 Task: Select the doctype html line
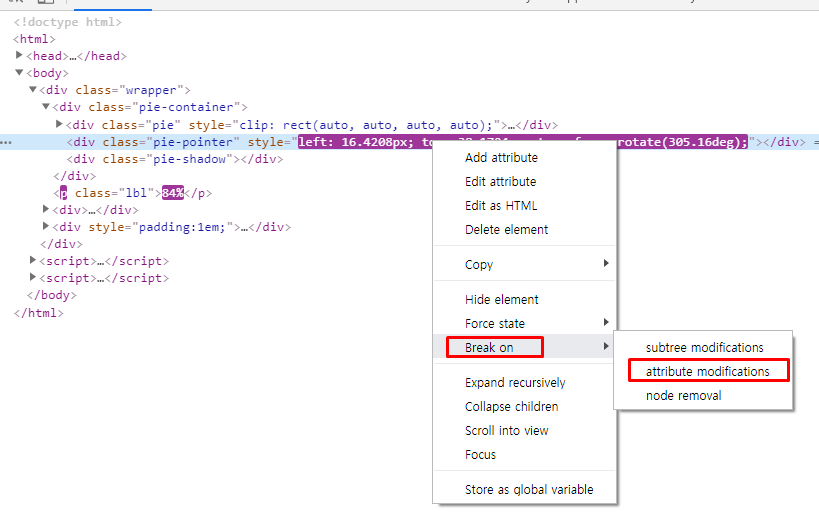[x=68, y=22]
